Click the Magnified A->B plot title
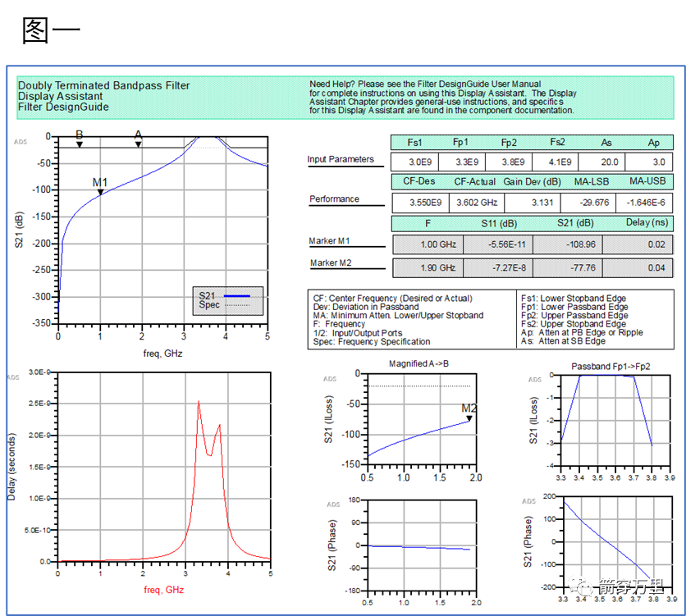The image size is (686, 616). click(418, 363)
